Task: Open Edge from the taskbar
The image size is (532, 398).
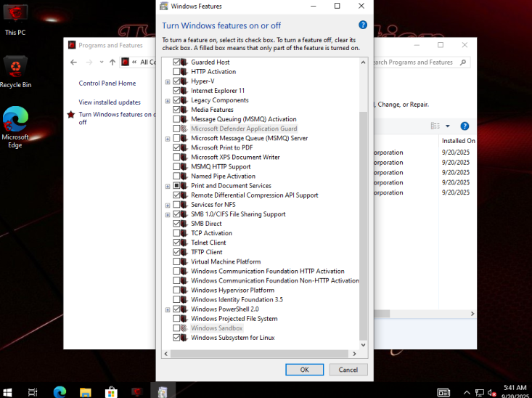Action: coord(60,392)
